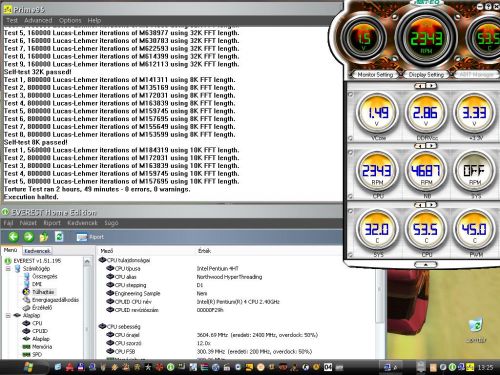The image size is (500, 375).
Task: Open the Options menu in Prime95
Action: click(70, 20)
